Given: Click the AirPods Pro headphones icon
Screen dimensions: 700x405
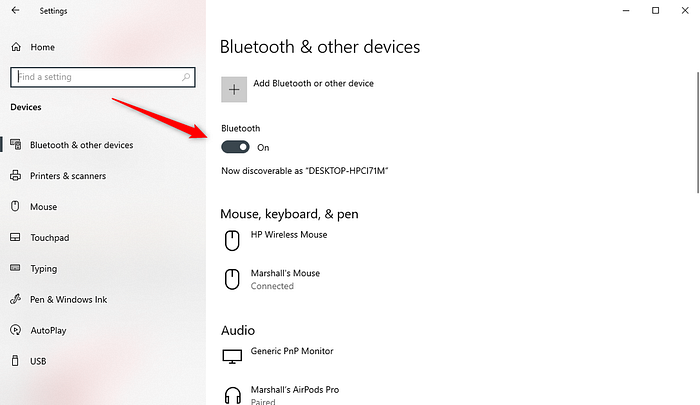Looking at the screenshot, I should click(233, 396).
